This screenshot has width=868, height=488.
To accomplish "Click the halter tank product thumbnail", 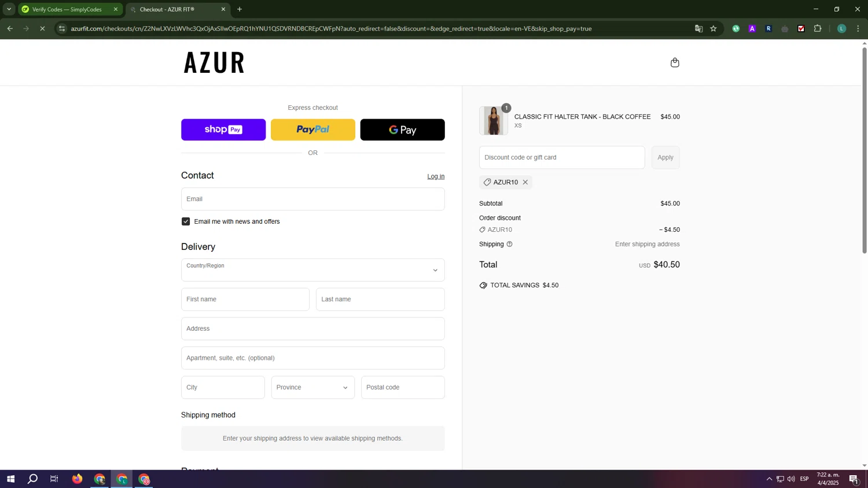I will click(494, 121).
